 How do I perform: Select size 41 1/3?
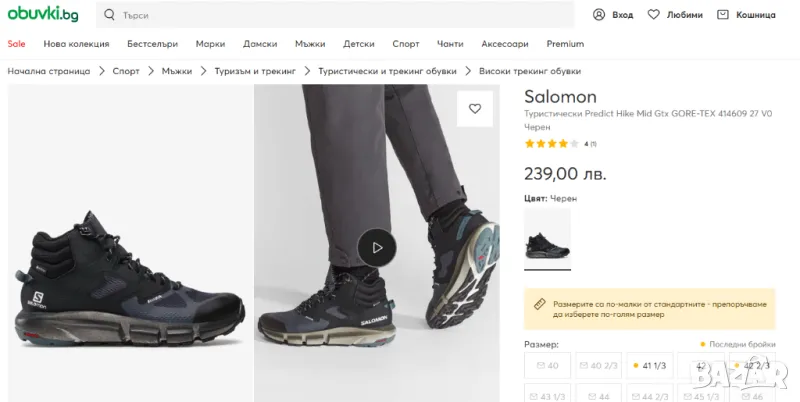[649, 366]
